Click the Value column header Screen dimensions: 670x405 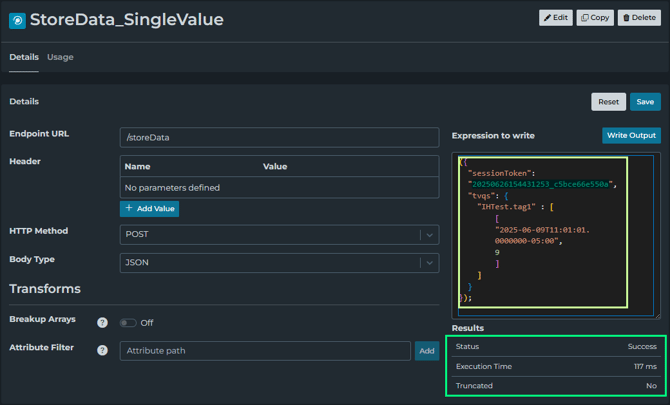(275, 167)
